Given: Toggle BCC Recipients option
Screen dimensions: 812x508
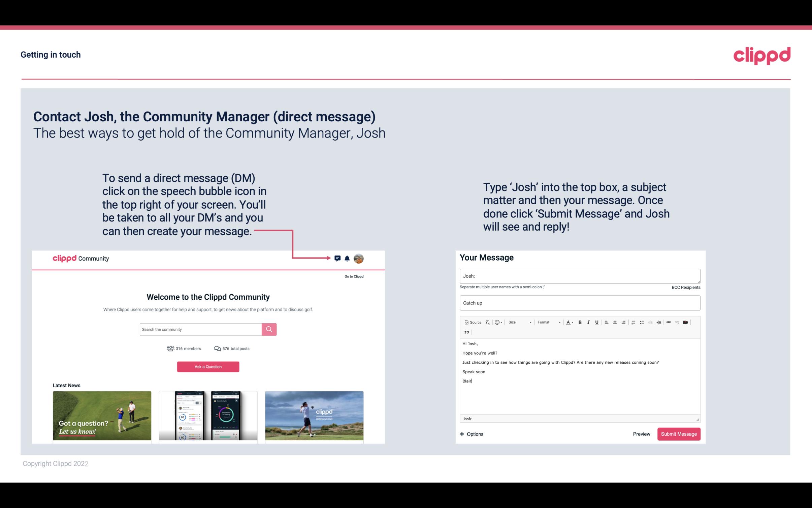Looking at the screenshot, I should 685,287.
